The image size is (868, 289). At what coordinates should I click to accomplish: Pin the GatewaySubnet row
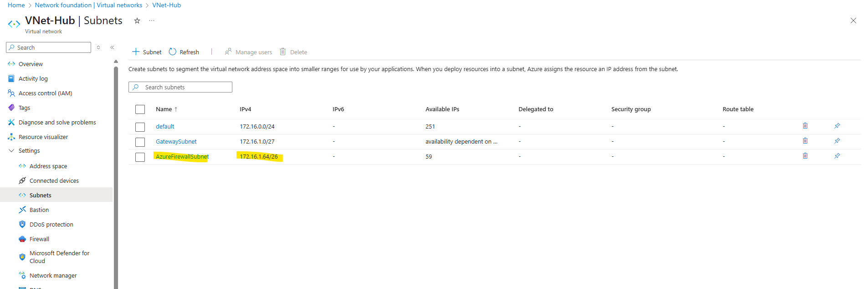(837, 141)
